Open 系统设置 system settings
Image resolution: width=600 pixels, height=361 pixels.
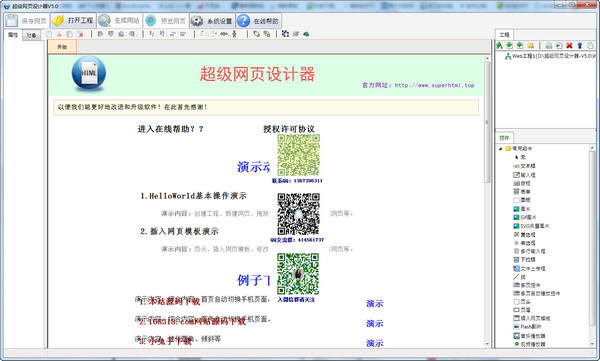212,21
